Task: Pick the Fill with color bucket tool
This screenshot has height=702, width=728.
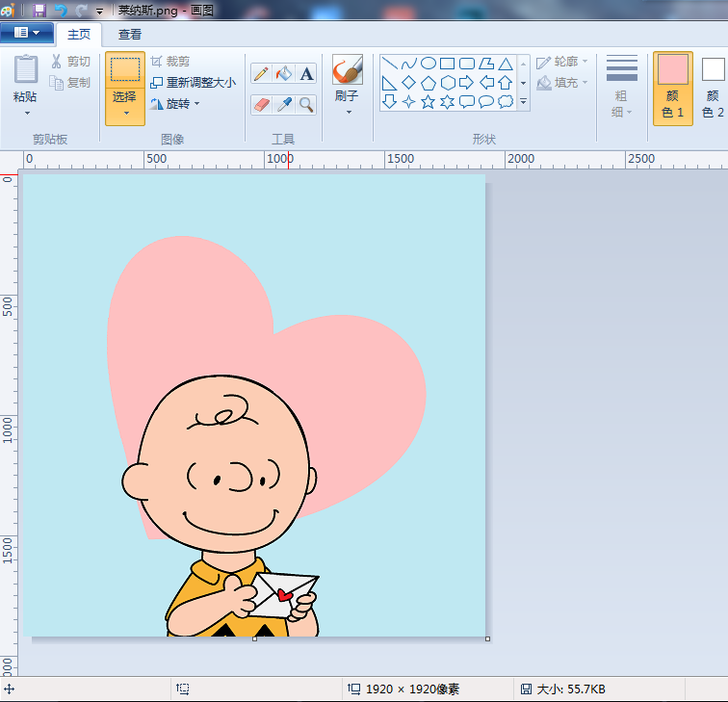Action: click(x=284, y=73)
